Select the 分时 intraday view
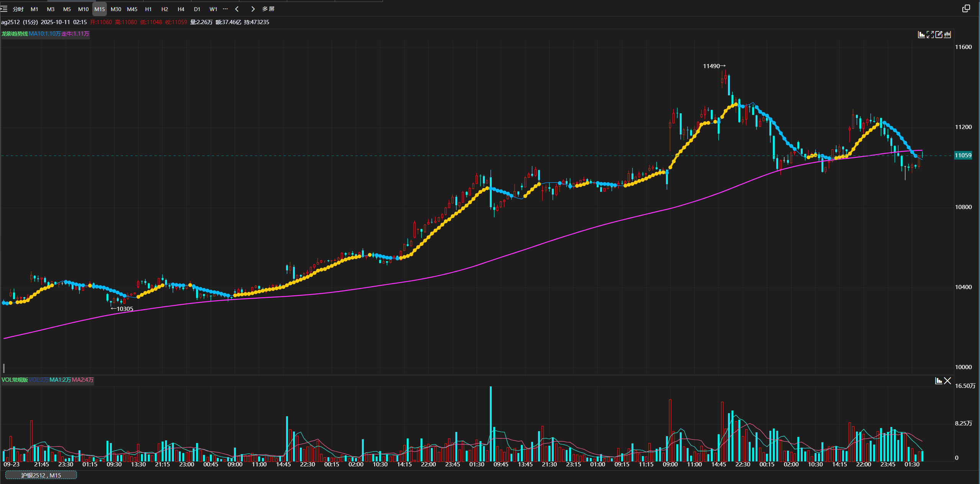Image resolution: width=980 pixels, height=484 pixels. pos(18,9)
